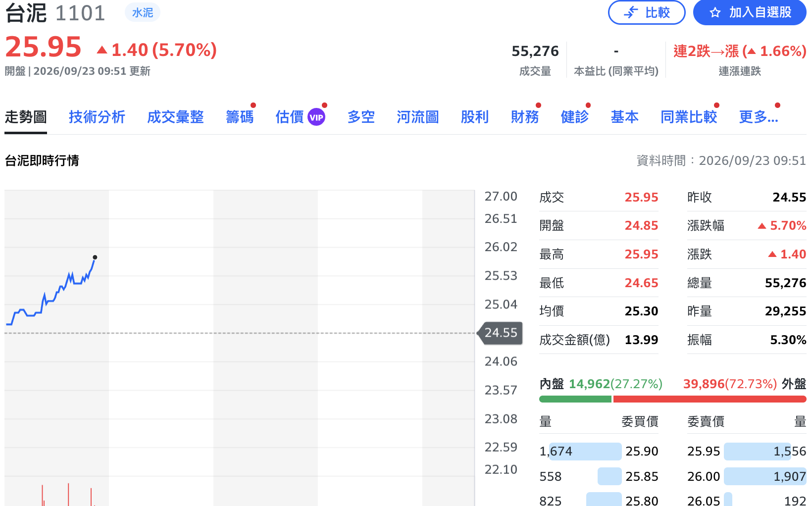Open the 同業比較 tab
The height and width of the screenshot is (506, 812).
point(689,117)
